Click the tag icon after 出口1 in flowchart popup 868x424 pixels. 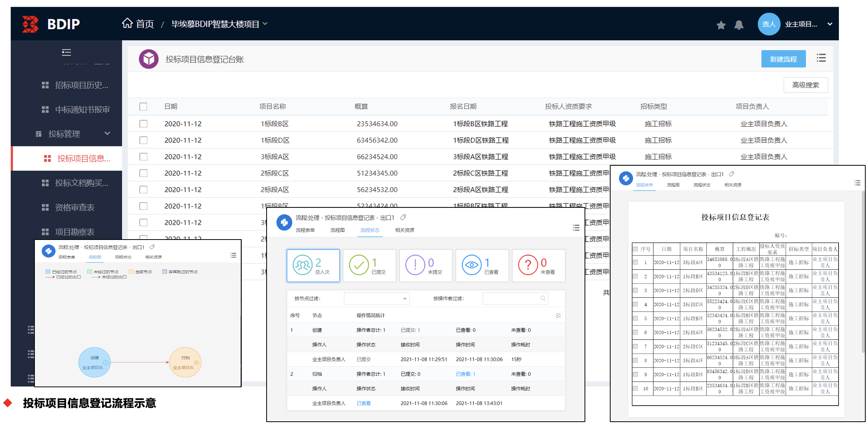click(152, 247)
